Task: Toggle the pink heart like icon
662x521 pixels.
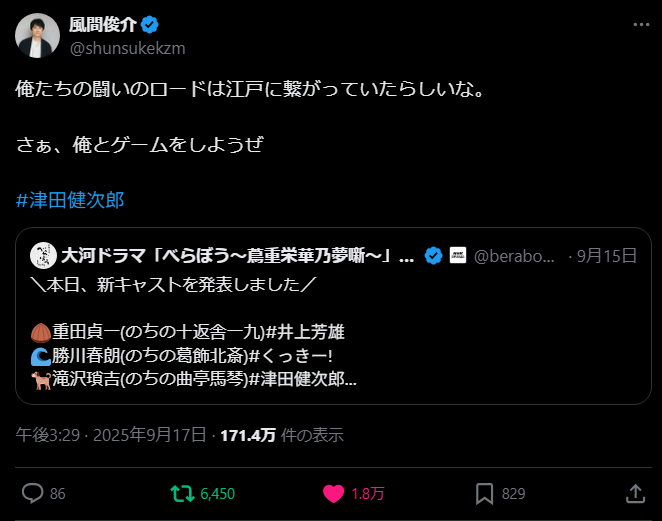Action: (x=334, y=494)
